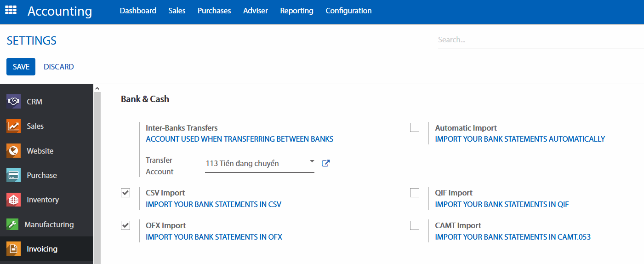
Task: Open the apps grid menu icon
Action: pyautogui.click(x=11, y=10)
